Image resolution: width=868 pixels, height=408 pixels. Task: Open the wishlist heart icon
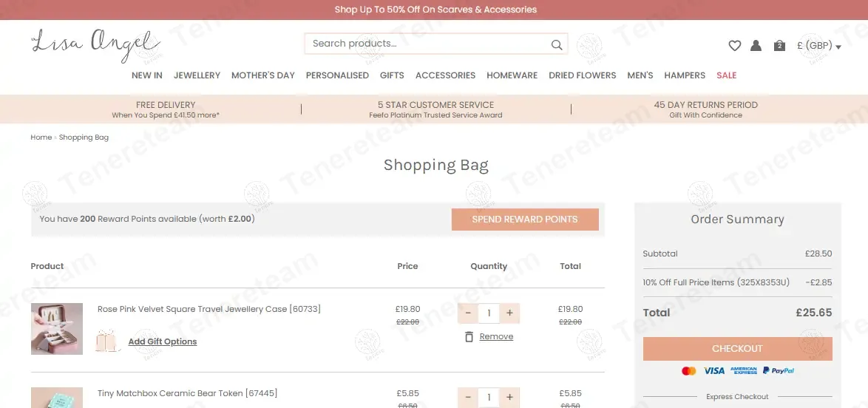(x=735, y=45)
